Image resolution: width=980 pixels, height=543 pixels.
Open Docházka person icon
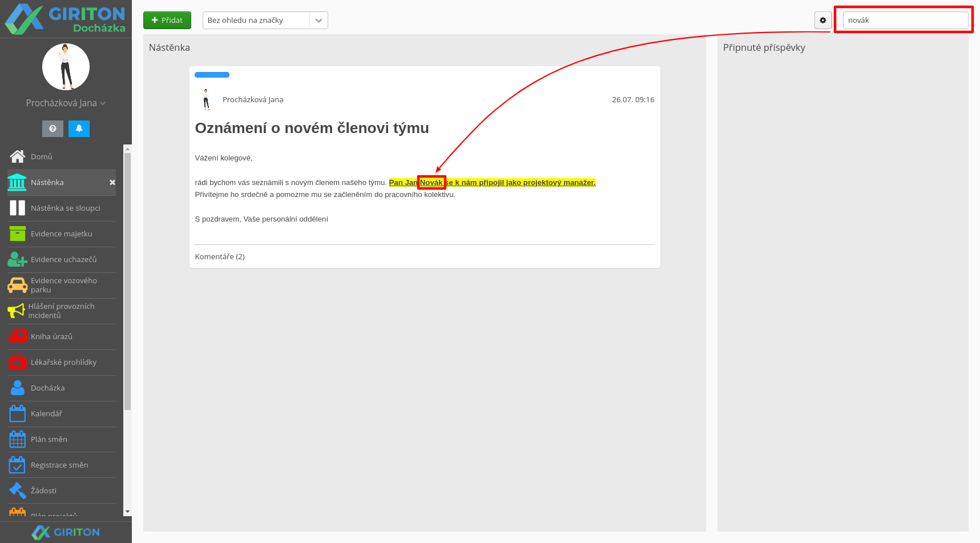[17, 388]
